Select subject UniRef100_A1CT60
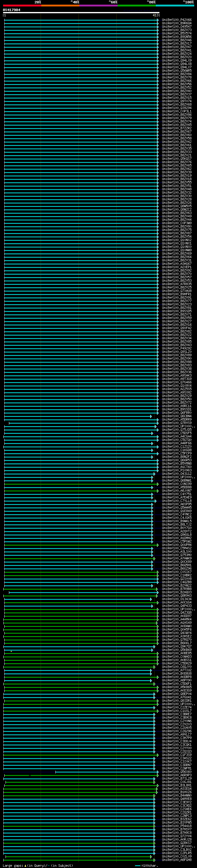197x868 pixels. (x=176, y=467)
